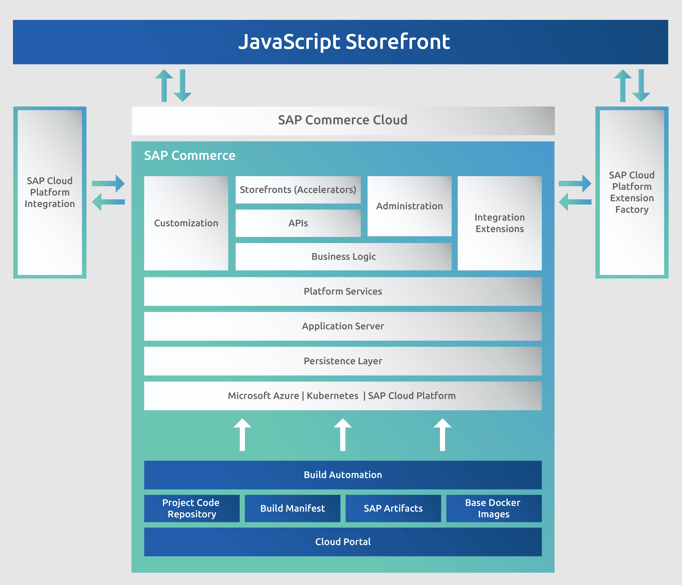Click the SAP Cloud Platform Integration box

coord(50,192)
